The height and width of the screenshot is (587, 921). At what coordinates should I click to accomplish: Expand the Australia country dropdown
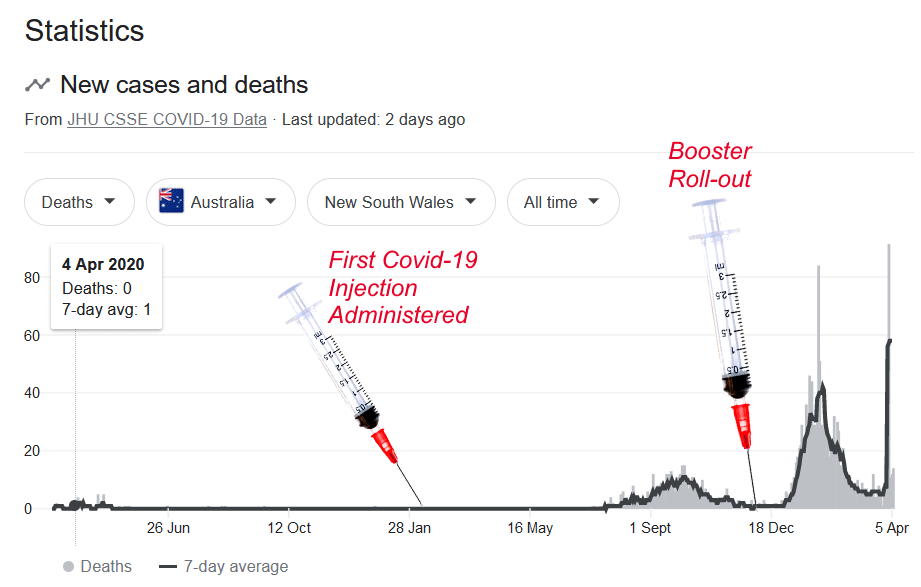[x=221, y=202]
